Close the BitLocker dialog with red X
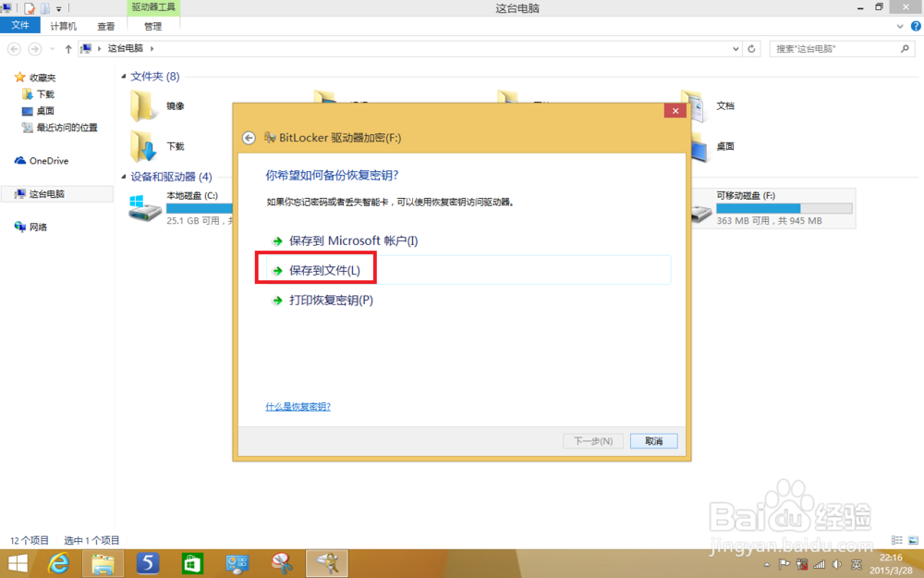 675,110
